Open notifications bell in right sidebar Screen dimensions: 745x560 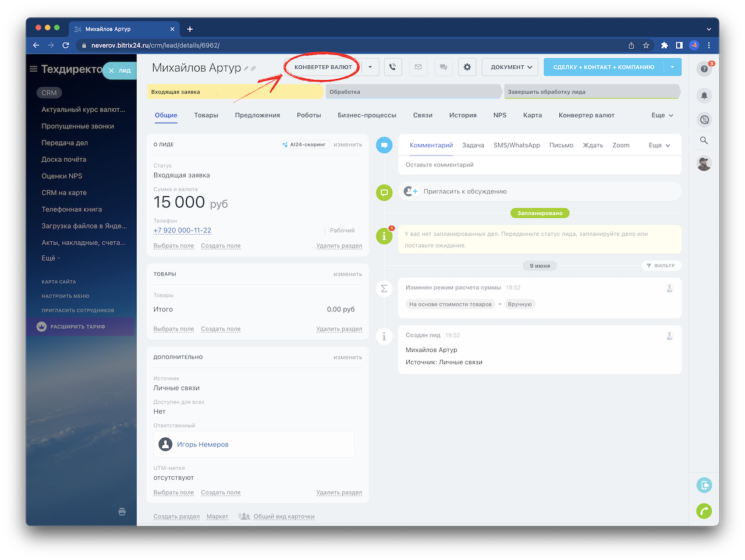point(704,95)
